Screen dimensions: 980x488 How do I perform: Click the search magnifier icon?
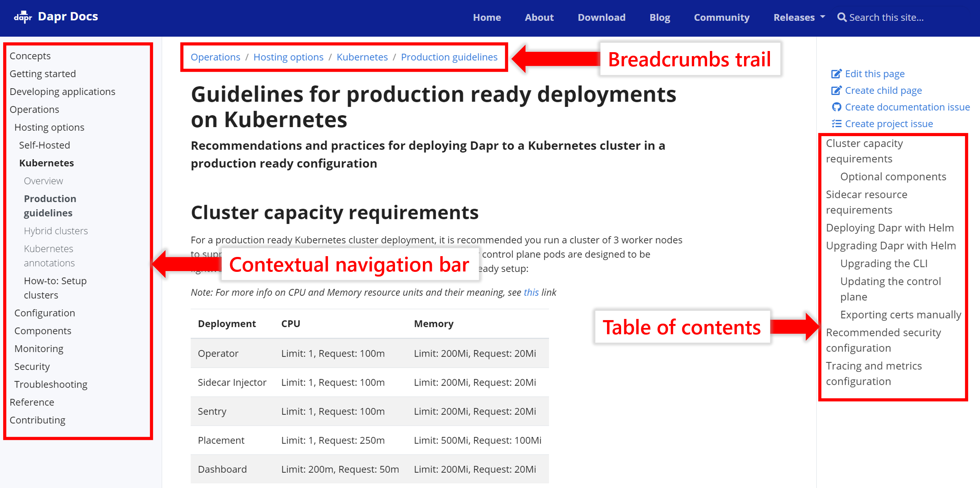click(x=841, y=17)
